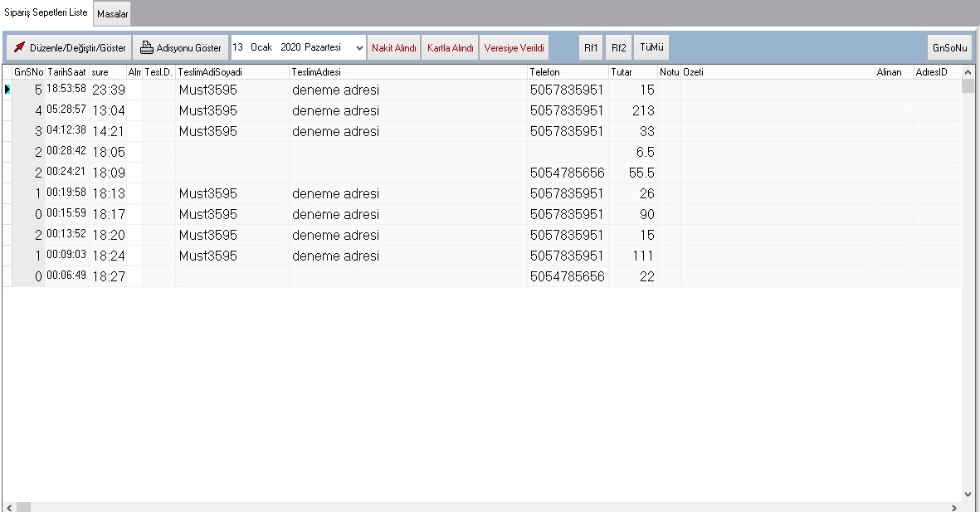Screen dimensions: 980x512
Task: Open the date picker dropdown arrow
Action: click(x=359, y=48)
